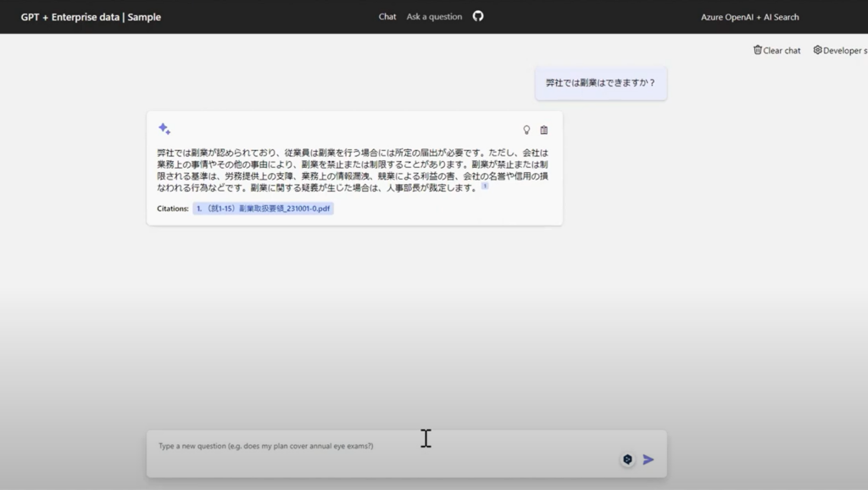
Task: Click the Citations: label in the answer
Action: coord(173,209)
